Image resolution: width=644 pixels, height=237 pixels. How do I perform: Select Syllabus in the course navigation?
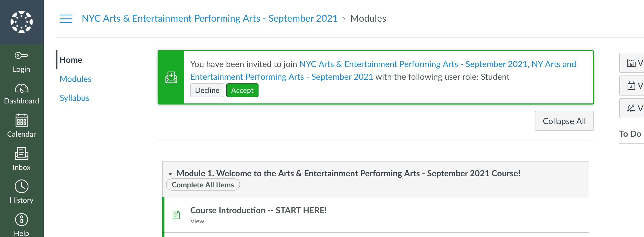click(75, 98)
